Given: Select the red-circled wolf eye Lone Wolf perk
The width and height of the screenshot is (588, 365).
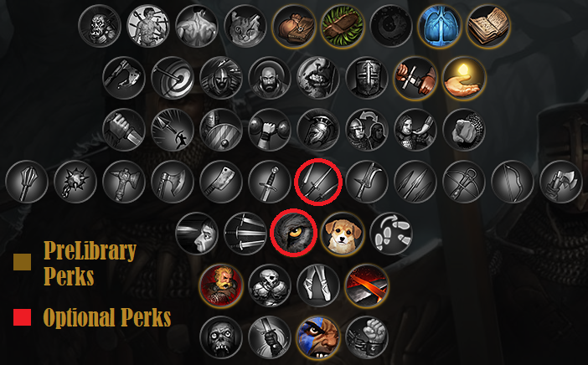Looking at the screenshot, I should (x=294, y=233).
